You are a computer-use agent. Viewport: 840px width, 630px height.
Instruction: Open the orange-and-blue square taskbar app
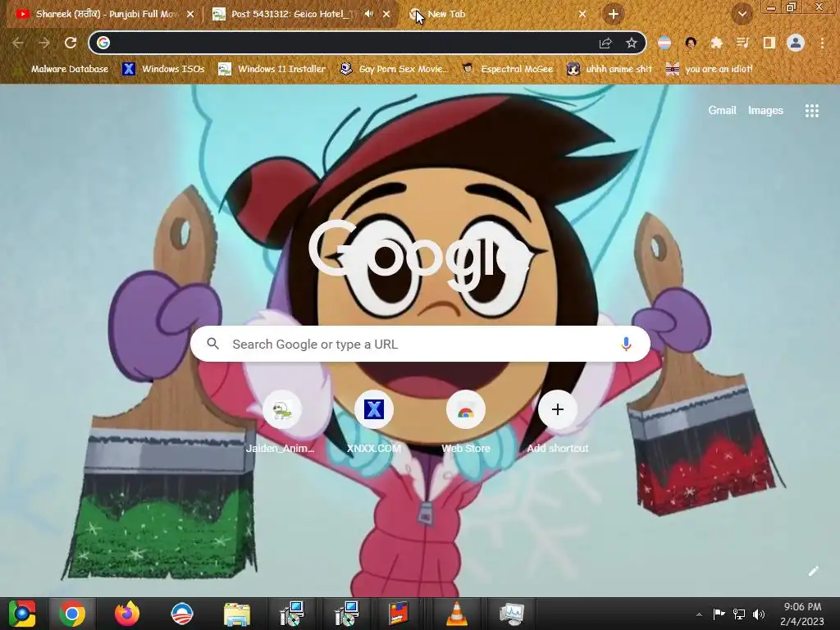point(399,614)
